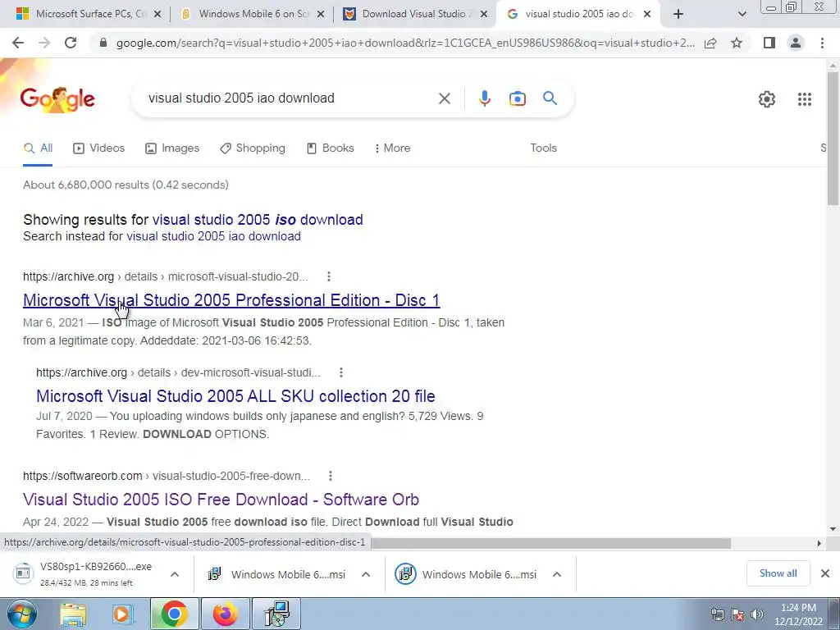Open Chrome side panel icon
Image resolution: width=840 pixels, height=630 pixels.
click(x=769, y=43)
